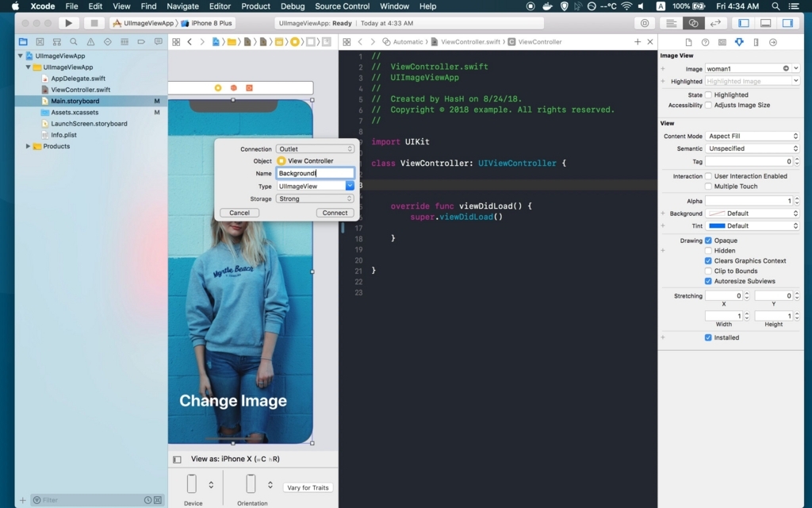This screenshot has width=812, height=508.
Task: Toggle the Navigator panel visibility
Action: [x=744, y=23]
